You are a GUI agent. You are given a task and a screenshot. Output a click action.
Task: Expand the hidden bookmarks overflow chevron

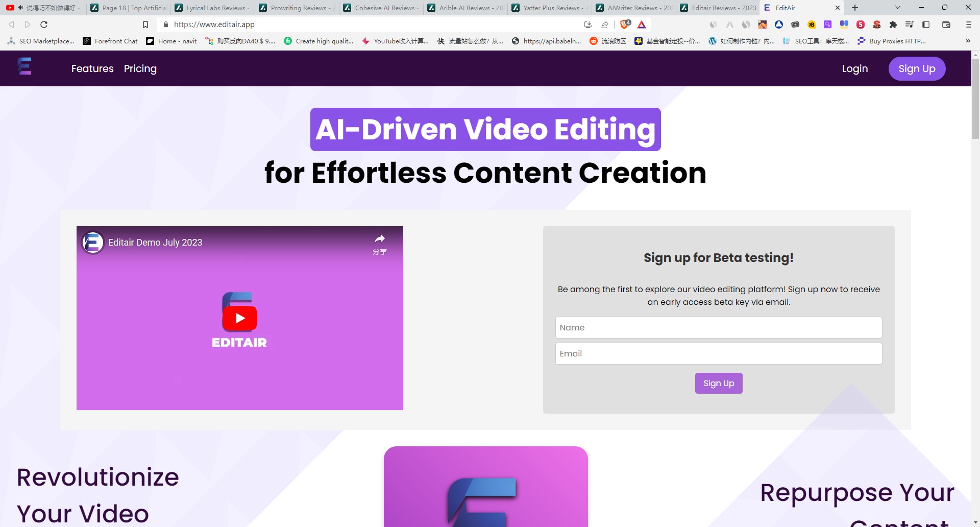[968, 41]
